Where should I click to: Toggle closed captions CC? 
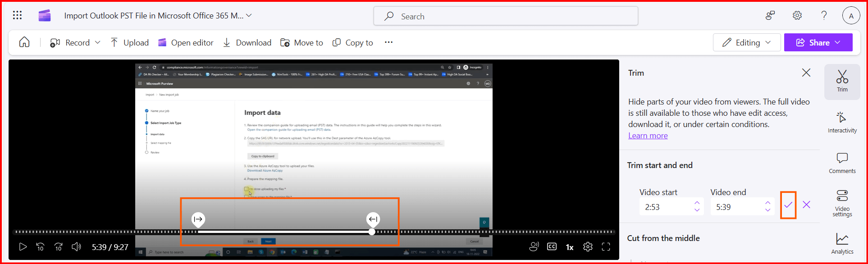[x=552, y=247]
